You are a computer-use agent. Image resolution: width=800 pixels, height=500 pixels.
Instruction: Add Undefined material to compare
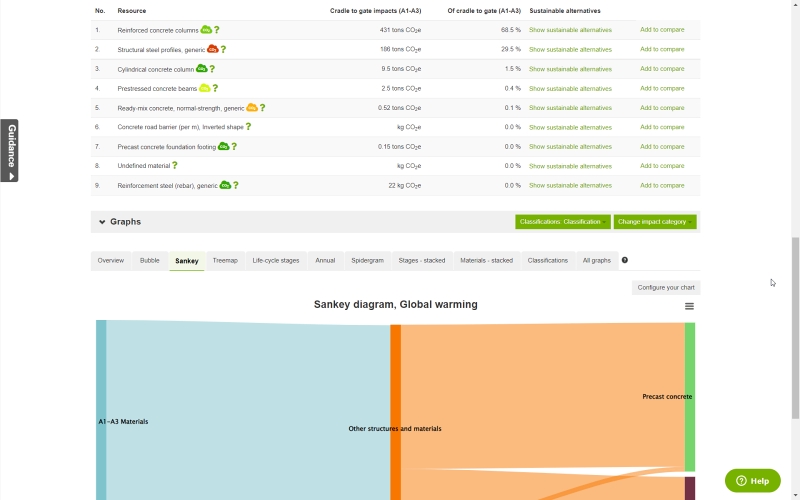tap(662, 165)
